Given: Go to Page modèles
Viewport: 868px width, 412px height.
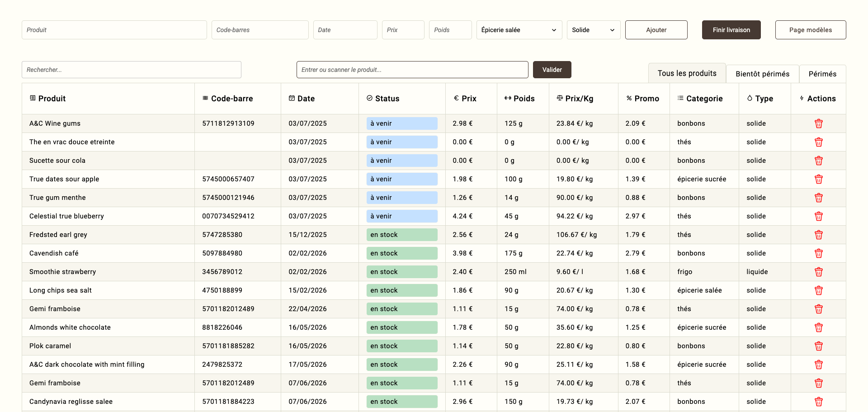Looking at the screenshot, I should pyautogui.click(x=810, y=30).
